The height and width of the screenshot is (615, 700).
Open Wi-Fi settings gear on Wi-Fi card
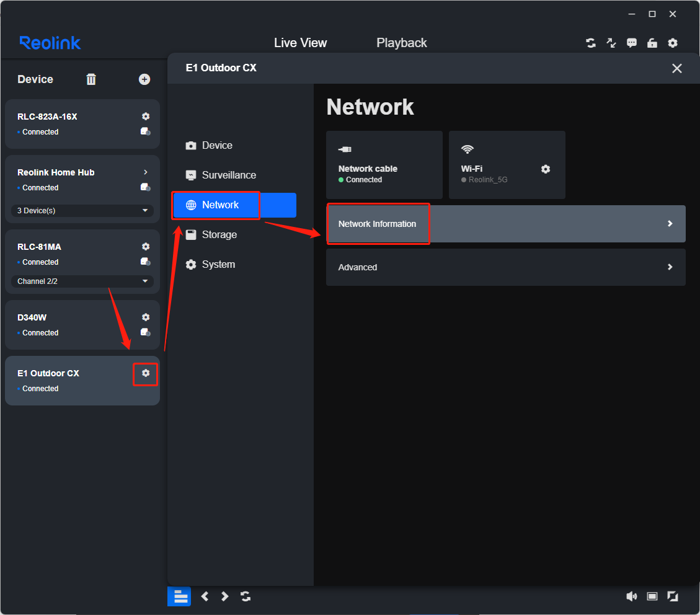pos(546,169)
